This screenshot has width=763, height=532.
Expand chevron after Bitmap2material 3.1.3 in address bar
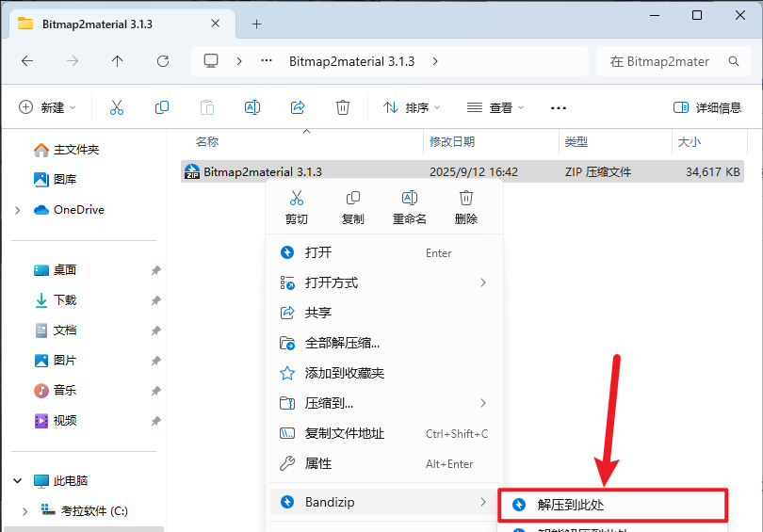(435, 61)
